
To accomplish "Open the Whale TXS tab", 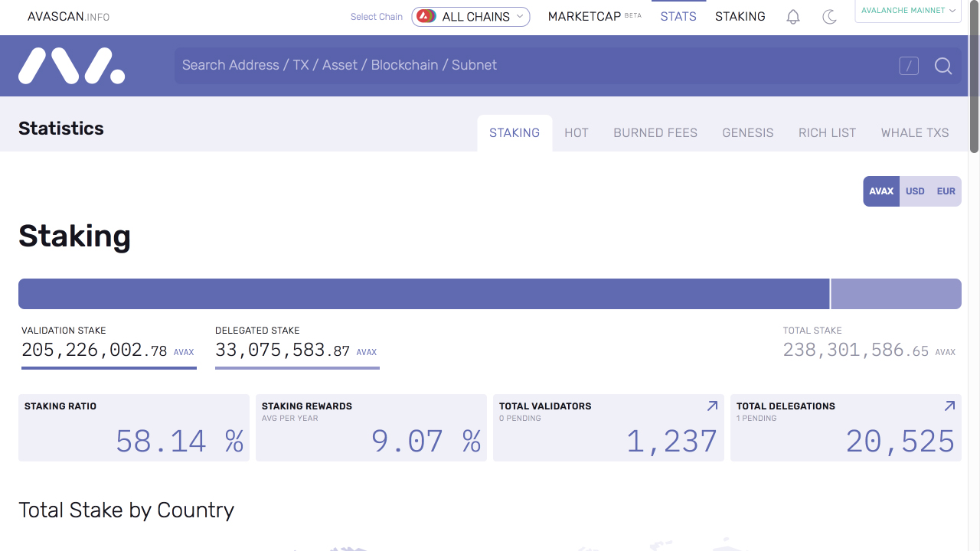I will (915, 132).
